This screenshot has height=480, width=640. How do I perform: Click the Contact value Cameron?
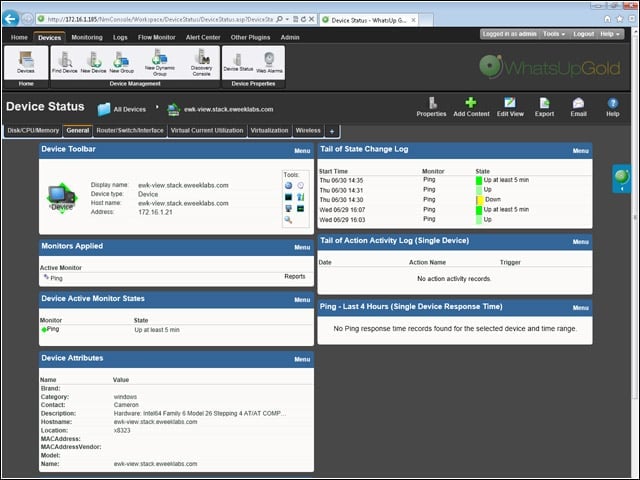point(126,405)
